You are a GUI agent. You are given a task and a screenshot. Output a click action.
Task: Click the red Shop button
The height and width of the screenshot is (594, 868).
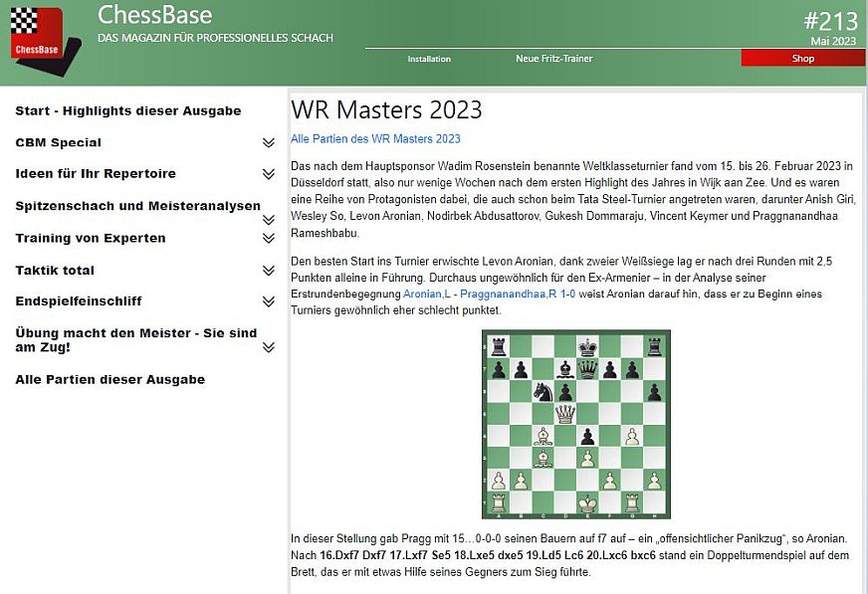click(x=802, y=59)
